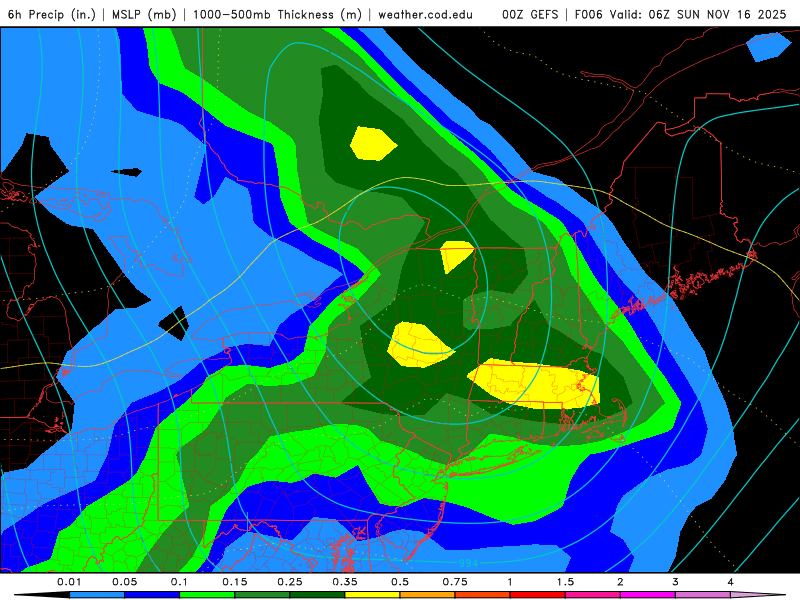Click the medium green 0.15–0.25 legend swatch
The width and height of the screenshot is (800, 600).
tap(262, 595)
